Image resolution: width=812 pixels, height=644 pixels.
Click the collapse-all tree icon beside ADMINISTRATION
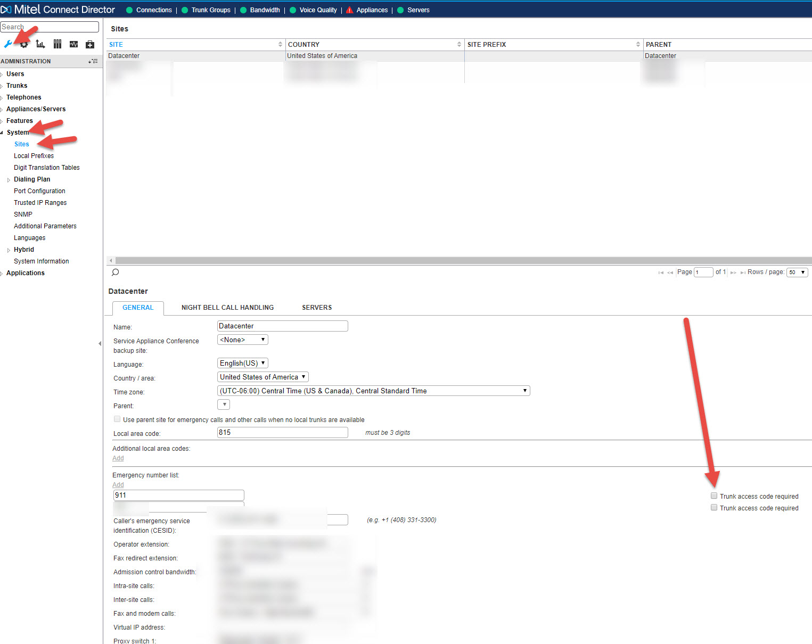(x=93, y=61)
